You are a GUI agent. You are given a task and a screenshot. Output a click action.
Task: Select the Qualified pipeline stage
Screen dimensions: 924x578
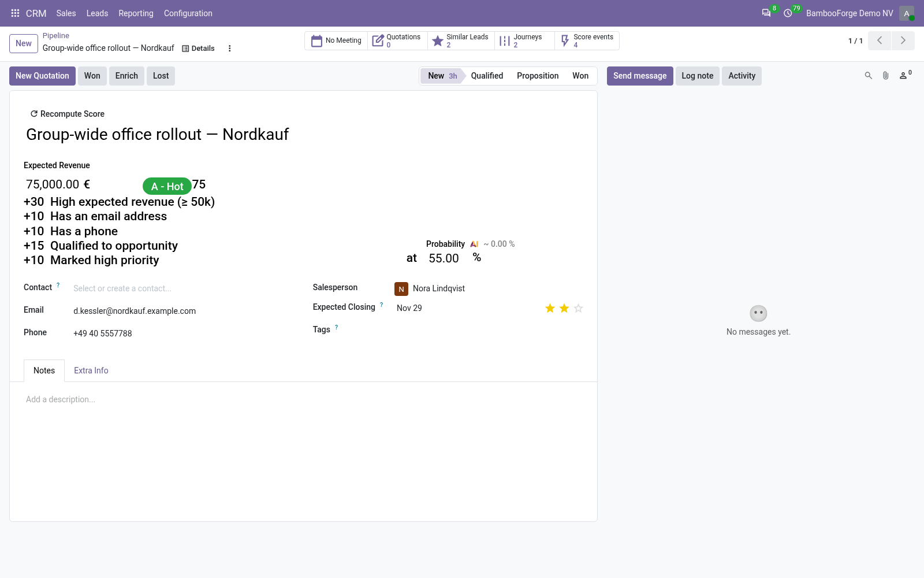pos(487,76)
